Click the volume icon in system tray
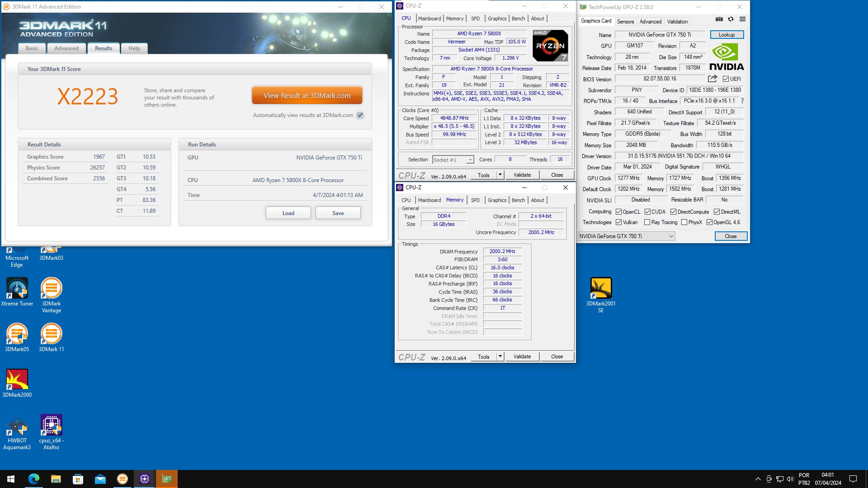Image resolution: width=868 pixels, height=488 pixels. click(790, 479)
